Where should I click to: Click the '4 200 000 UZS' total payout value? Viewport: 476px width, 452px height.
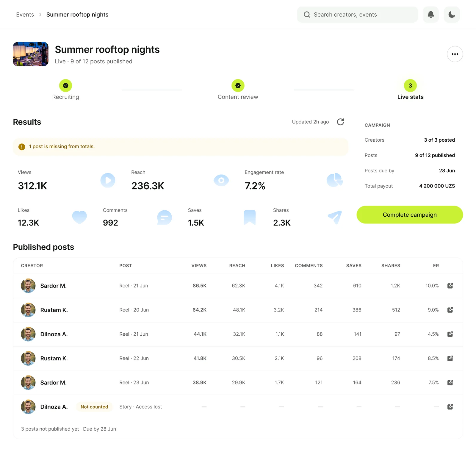pyautogui.click(x=437, y=186)
